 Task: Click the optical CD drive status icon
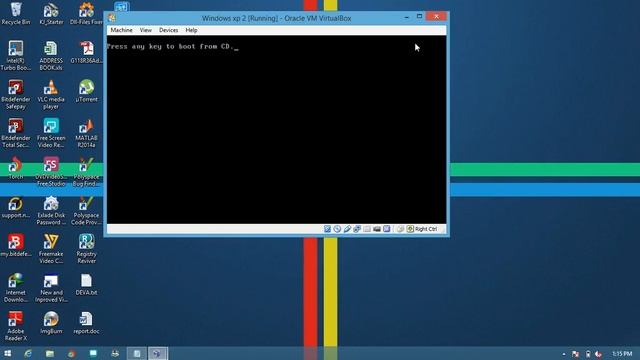[x=337, y=229]
